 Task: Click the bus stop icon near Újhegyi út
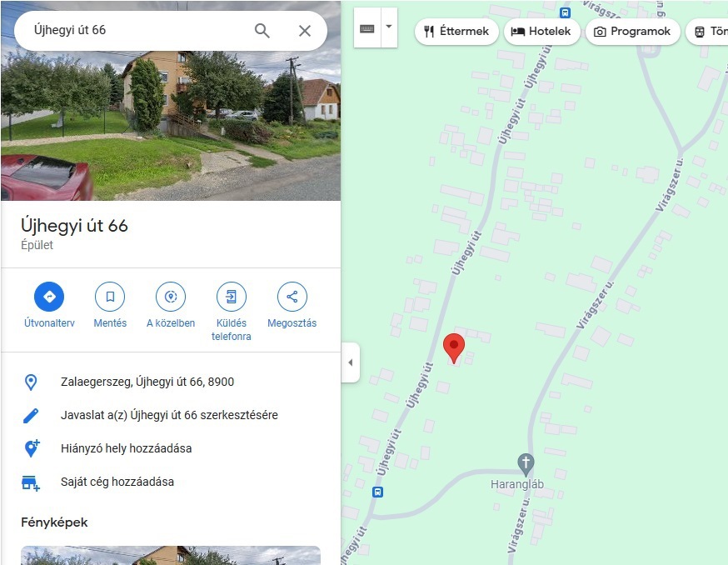[378, 492]
